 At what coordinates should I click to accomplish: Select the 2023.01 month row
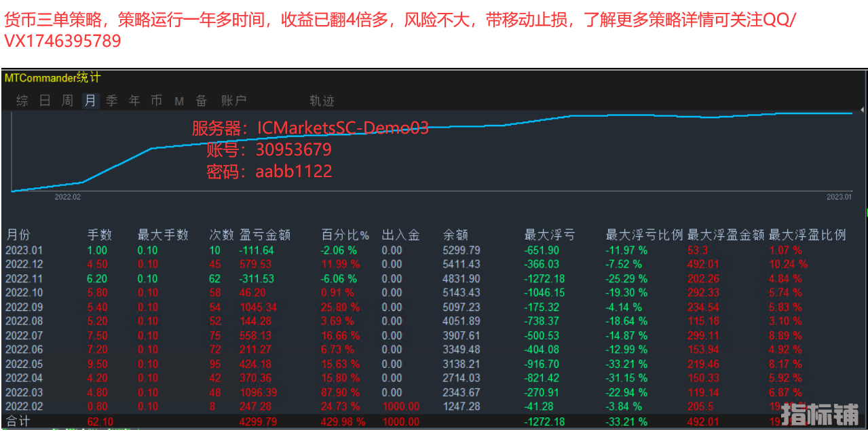point(24,250)
